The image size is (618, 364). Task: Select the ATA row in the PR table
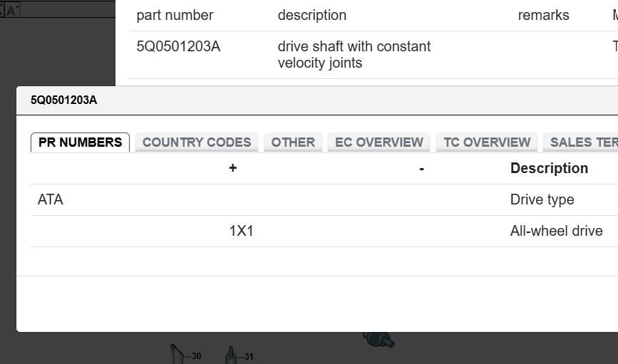point(51,200)
